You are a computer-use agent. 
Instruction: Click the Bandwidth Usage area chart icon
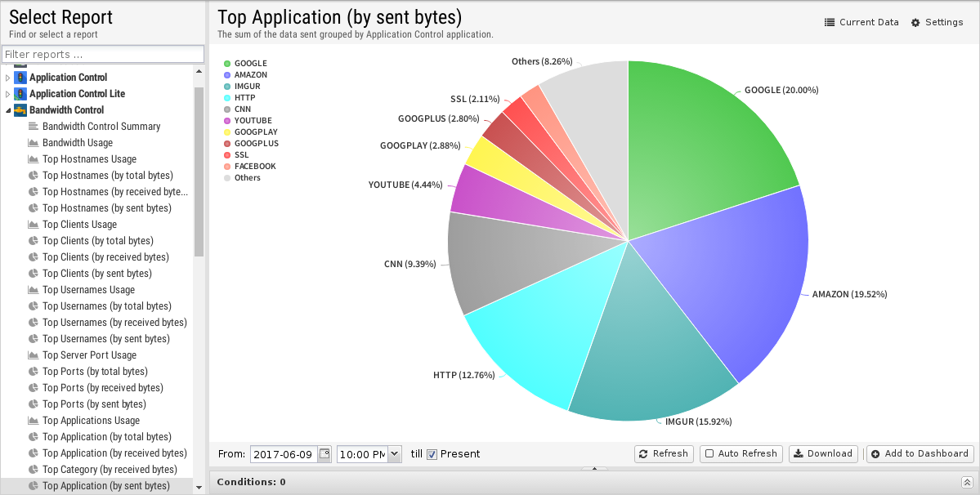click(34, 143)
